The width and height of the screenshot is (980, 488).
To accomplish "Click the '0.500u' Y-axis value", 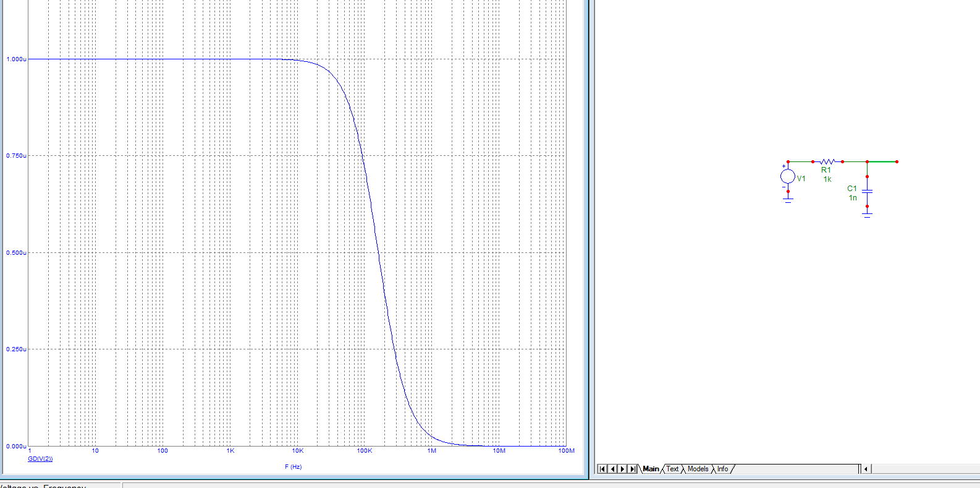I will click(x=16, y=253).
